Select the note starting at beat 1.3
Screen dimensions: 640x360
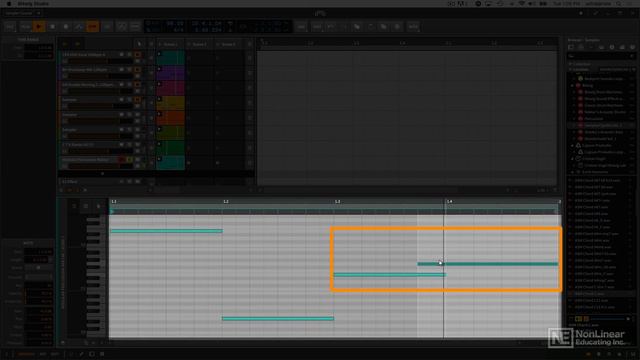point(390,275)
